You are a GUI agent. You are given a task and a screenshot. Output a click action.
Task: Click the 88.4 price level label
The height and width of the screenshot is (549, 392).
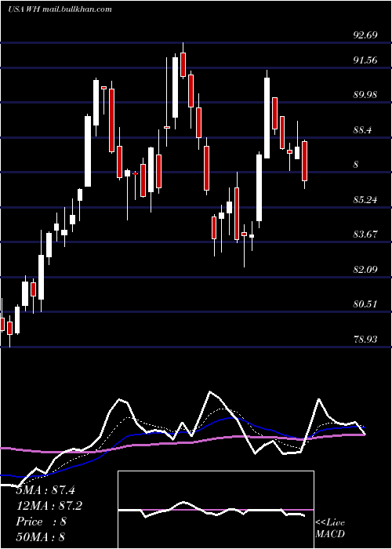(x=362, y=130)
